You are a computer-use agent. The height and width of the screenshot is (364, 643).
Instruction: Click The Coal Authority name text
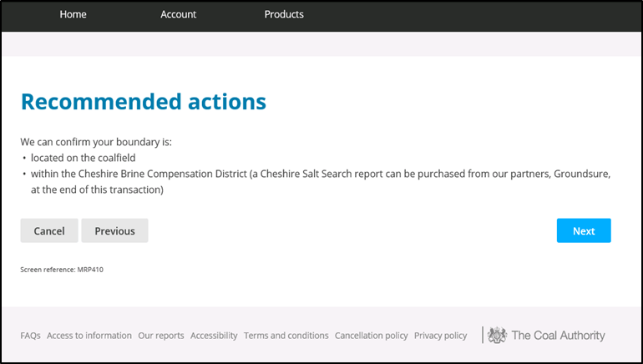click(558, 336)
